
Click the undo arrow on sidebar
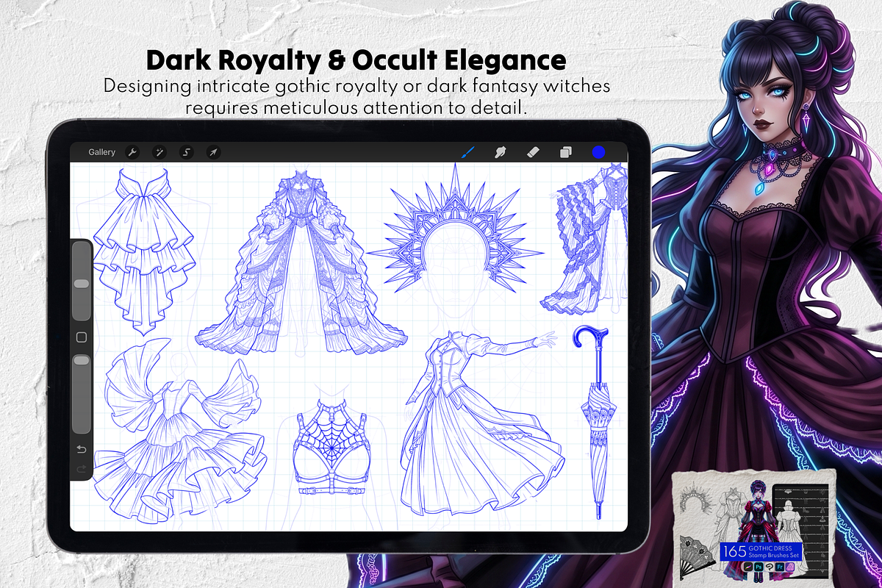click(x=82, y=449)
